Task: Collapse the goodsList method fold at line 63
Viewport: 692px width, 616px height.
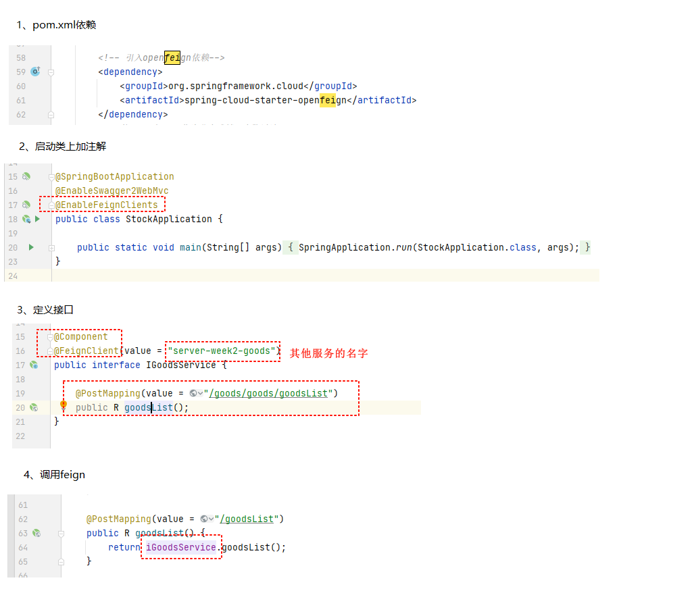Action: tap(61, 534)
